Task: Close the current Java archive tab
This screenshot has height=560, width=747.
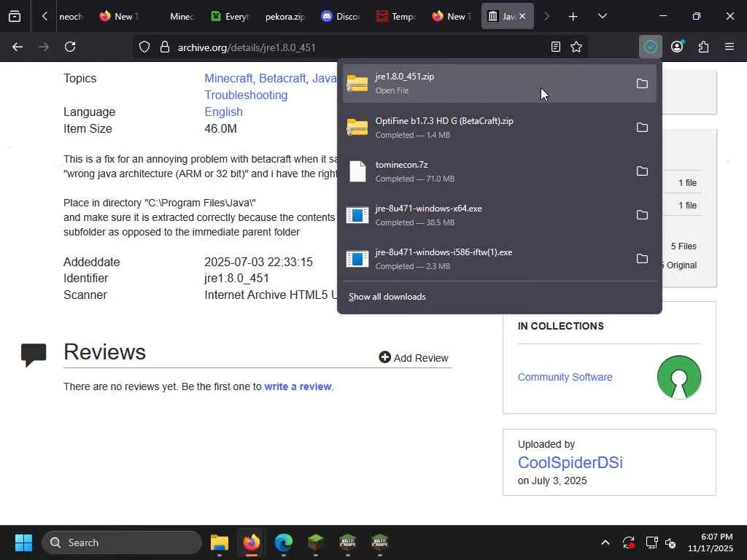Action: coord(522,16)
